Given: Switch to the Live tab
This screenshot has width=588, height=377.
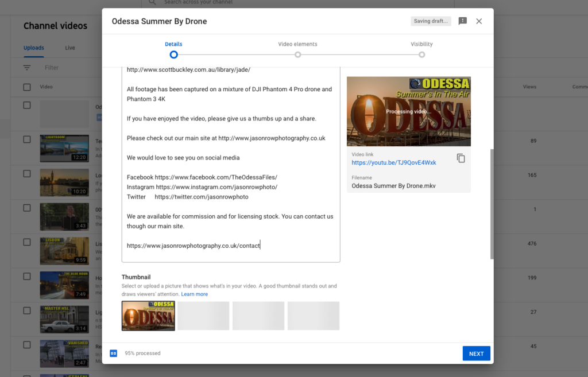Looking at the screenshot, I should (x=70, y=48).
